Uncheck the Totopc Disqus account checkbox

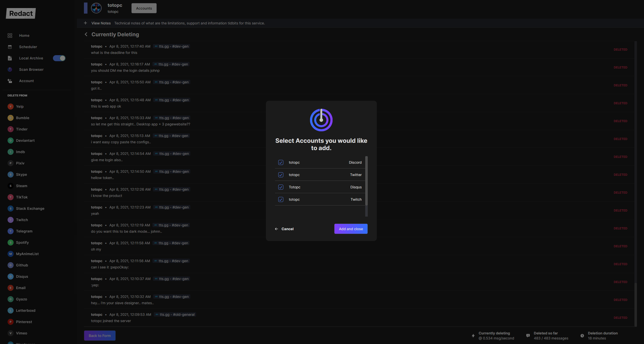coord(281,187)
